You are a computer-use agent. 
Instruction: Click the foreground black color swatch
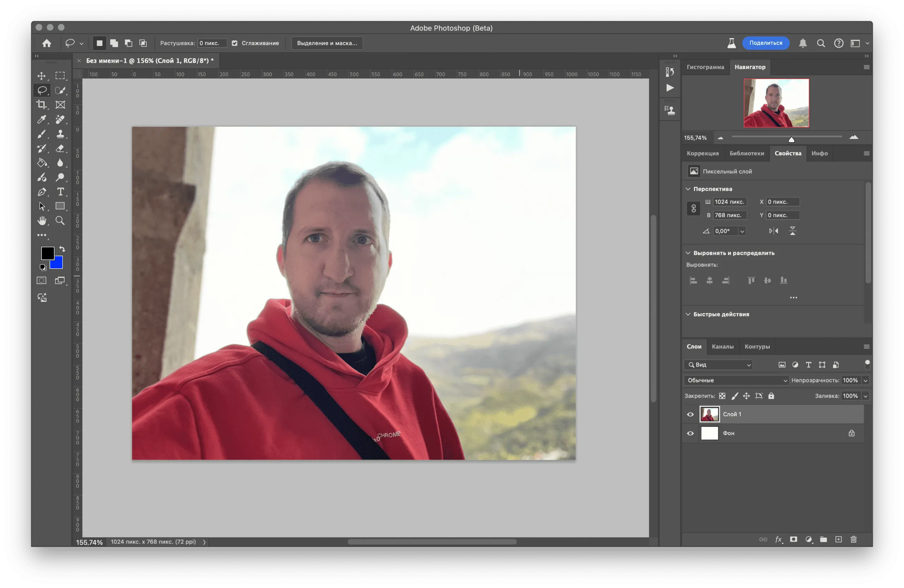pos(47,253)
